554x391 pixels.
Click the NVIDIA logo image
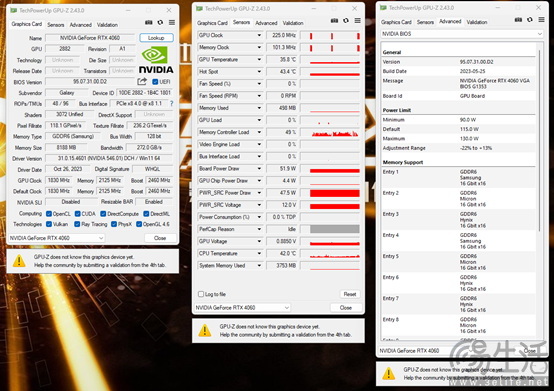click(x=155, y=60)
